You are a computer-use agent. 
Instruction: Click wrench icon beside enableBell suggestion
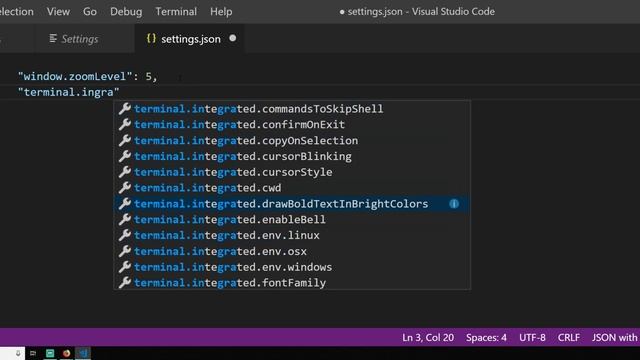tap(124, 219)
